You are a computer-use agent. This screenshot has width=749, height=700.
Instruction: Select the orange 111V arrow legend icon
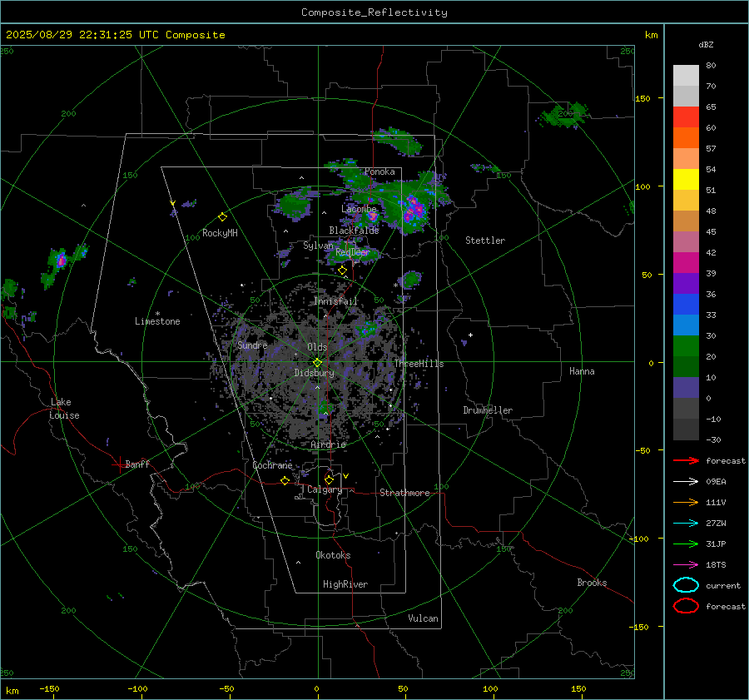(686, 502)
